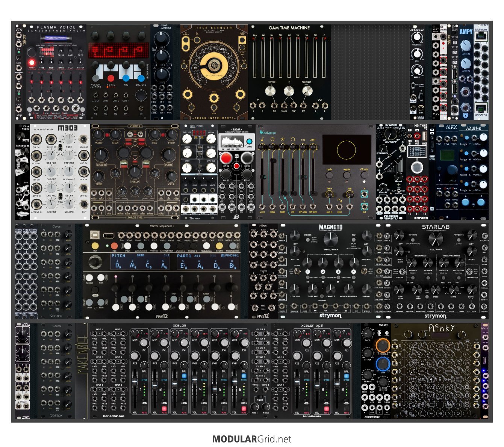Screen dimensions: 504x447
Task: Select the Autodyne compressor module
Action: point(417,72)
